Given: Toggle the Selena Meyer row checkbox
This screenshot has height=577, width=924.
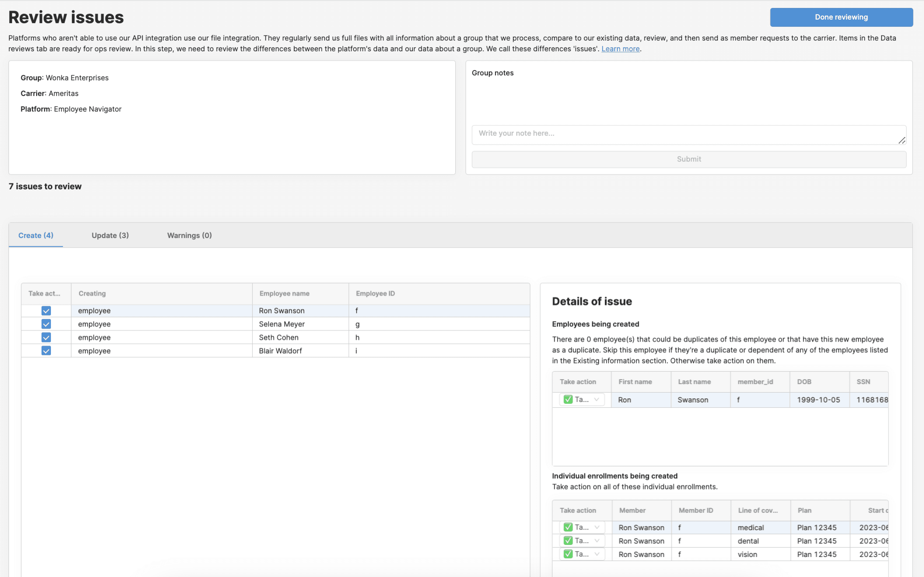Looking at the screenshot, I should point(46,324).
